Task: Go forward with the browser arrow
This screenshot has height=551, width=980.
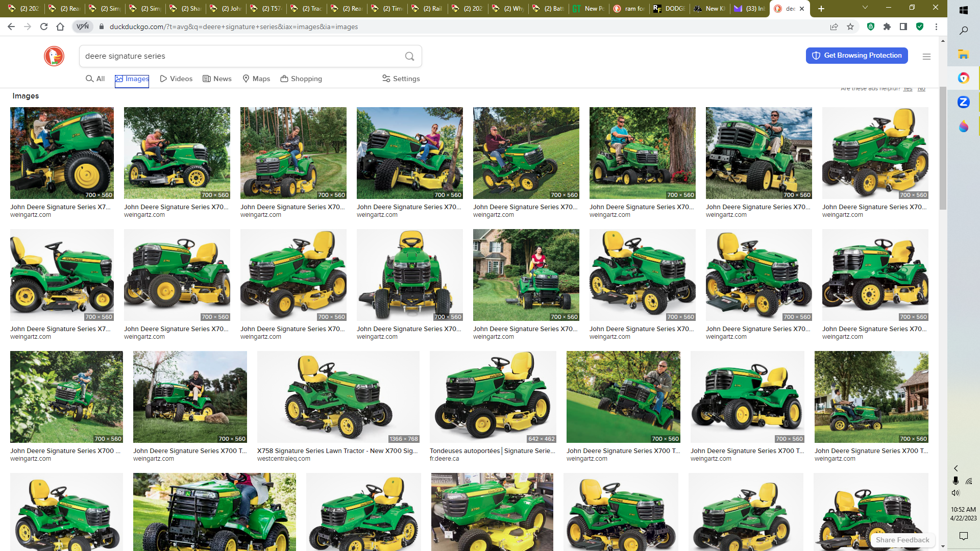Action: pos(28,27)
